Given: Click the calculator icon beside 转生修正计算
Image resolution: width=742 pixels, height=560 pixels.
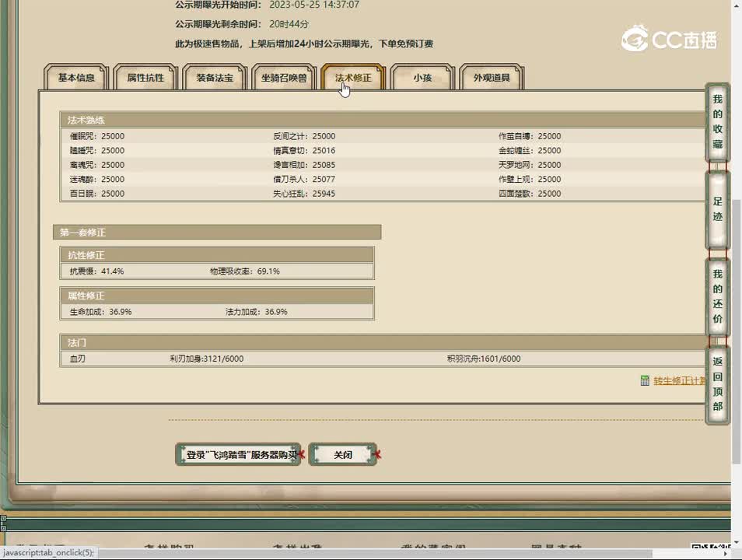Looking at the screenshot, I should point(645,380).
